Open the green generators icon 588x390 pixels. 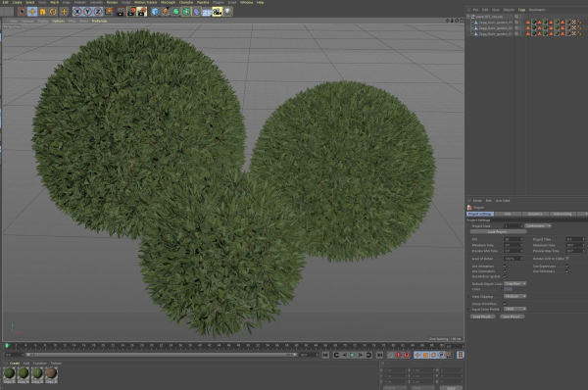click(175, 12)
